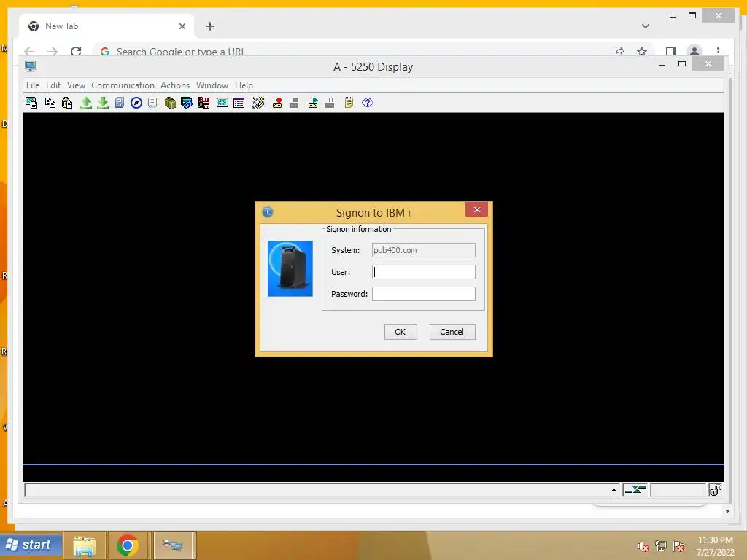Click the green upload arrow icon
Viewport: 747px width, 560px height.
86,103
